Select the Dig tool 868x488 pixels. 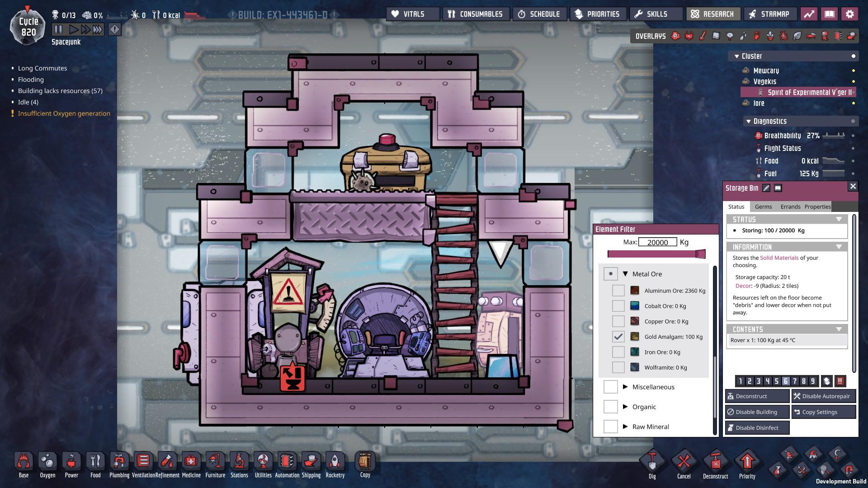(652, 464)
